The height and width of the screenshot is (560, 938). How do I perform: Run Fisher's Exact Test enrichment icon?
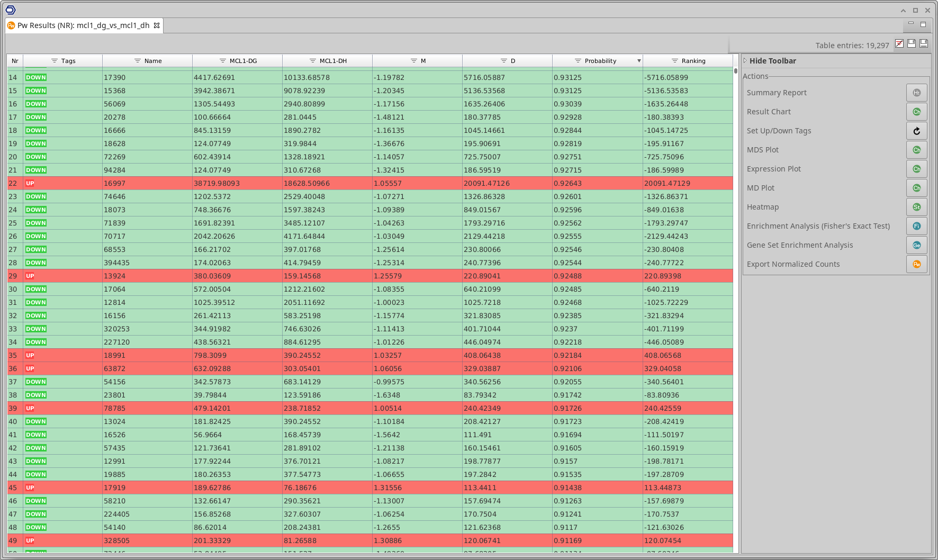tap(916, 226)
